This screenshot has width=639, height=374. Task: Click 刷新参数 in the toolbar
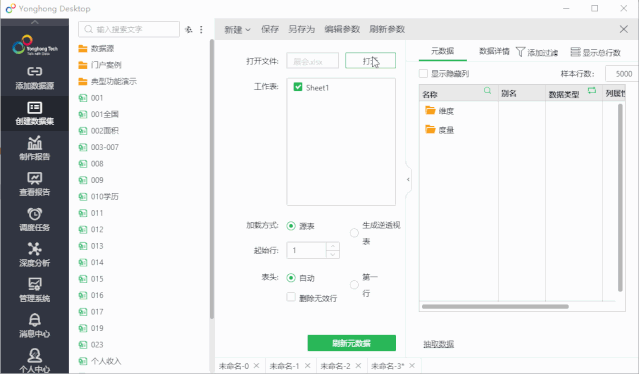(x=387, y=29)
